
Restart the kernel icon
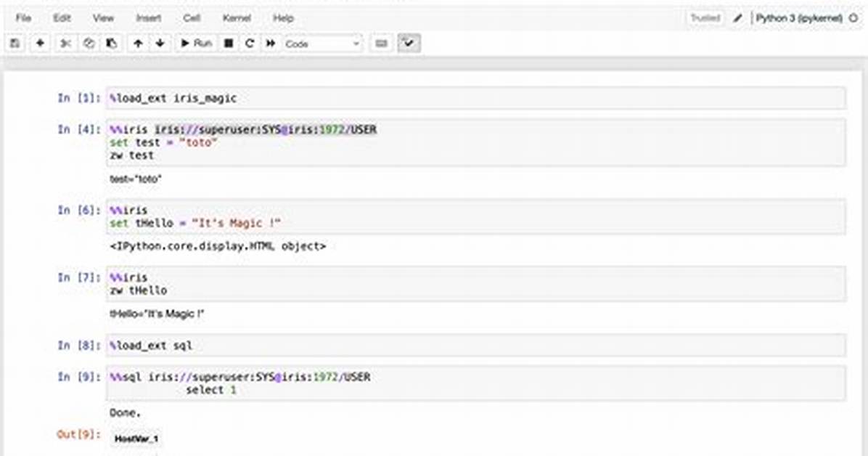pyautogui.click(x=250, y=44)
